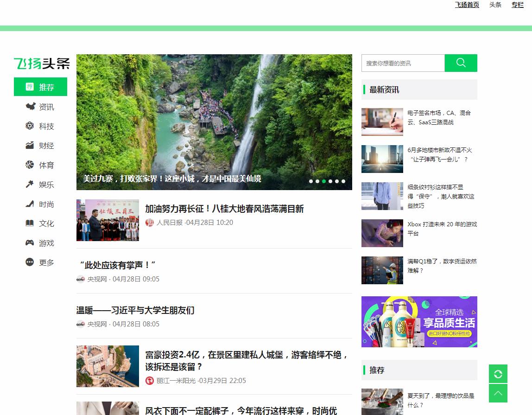Click the back-to-top arrow button
This screenshot has height=415, width=532.
498,393
